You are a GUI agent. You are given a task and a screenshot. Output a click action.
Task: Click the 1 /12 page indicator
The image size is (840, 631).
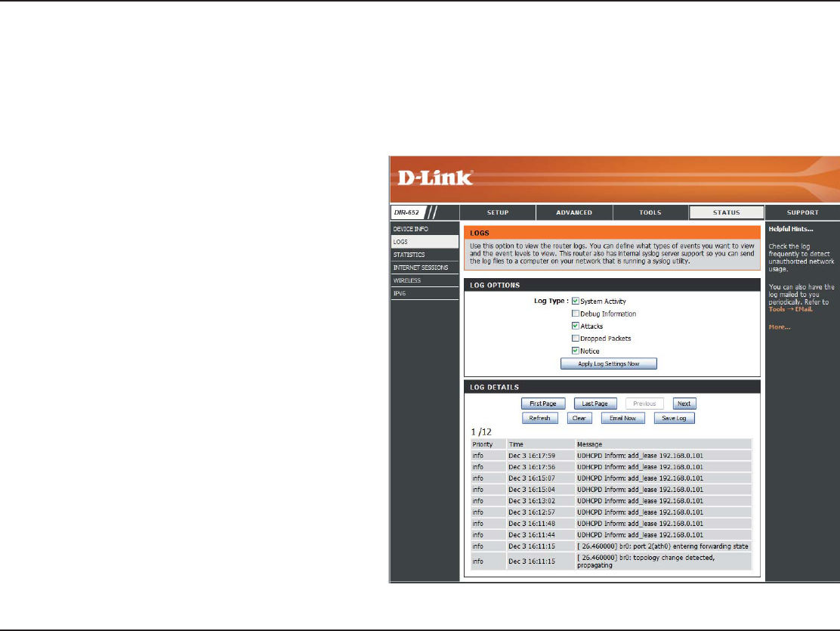[481, 431]
